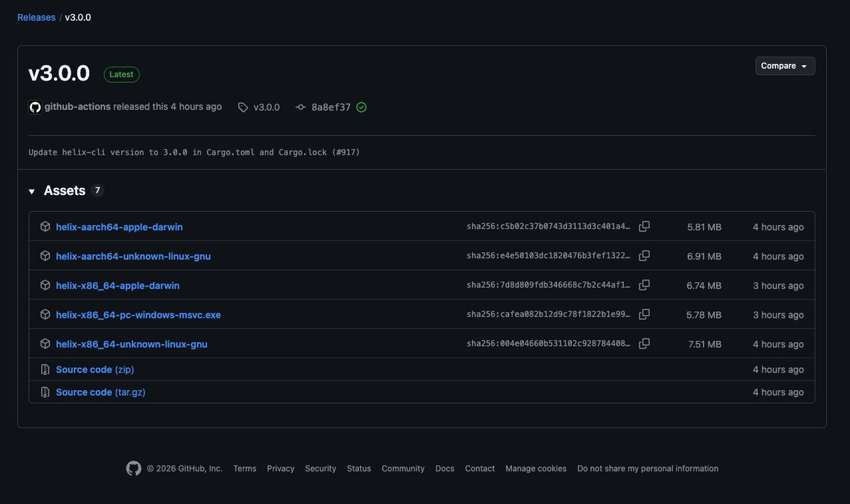850x504 pixels.
Task: Download helix-x86_64-apple-darwin
Action: click(118, 286)
